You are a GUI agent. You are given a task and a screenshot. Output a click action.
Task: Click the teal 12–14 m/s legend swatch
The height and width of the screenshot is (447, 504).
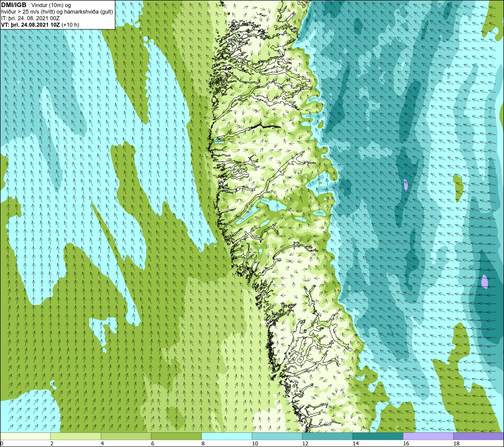click(327, 436)
